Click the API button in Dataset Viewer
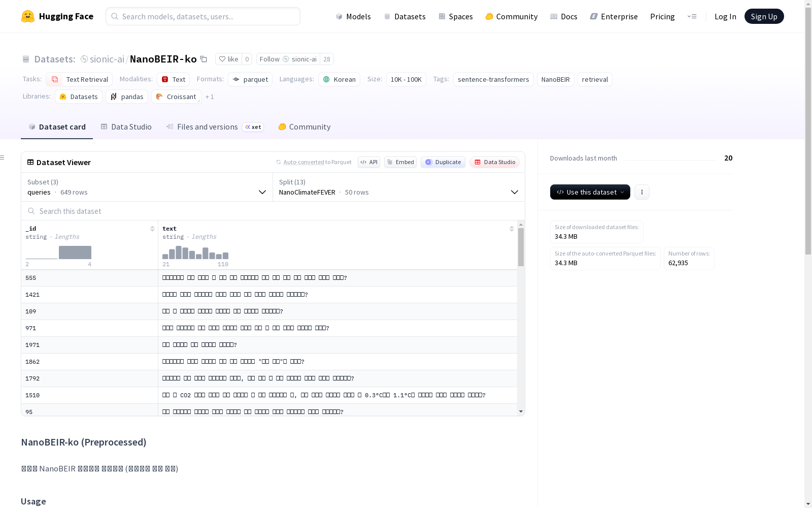 (369, 162)
